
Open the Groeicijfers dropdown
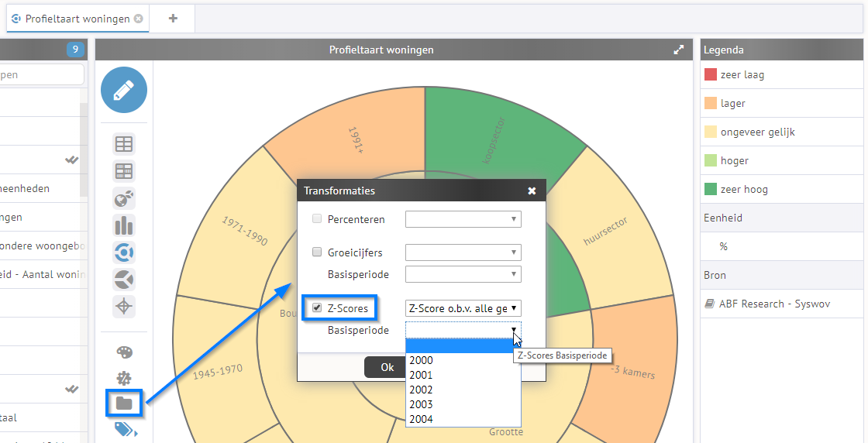click(x=463, y=252)
